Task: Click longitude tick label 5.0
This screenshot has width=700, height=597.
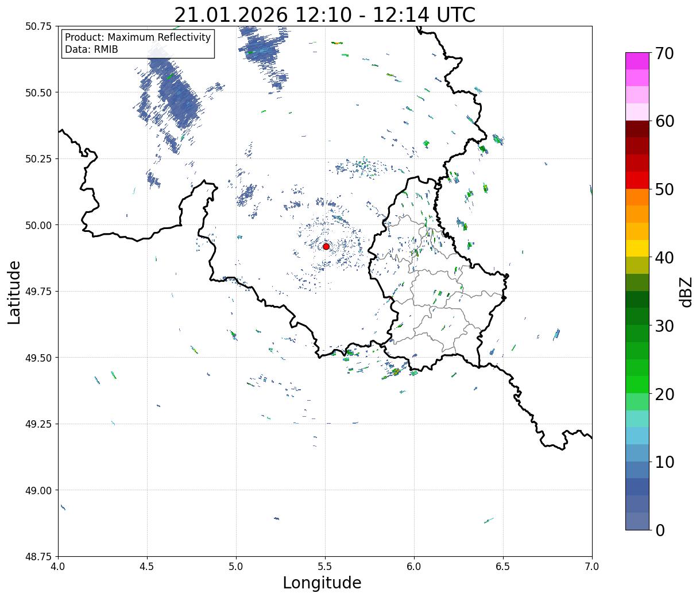Action: [x=236, y=567]
